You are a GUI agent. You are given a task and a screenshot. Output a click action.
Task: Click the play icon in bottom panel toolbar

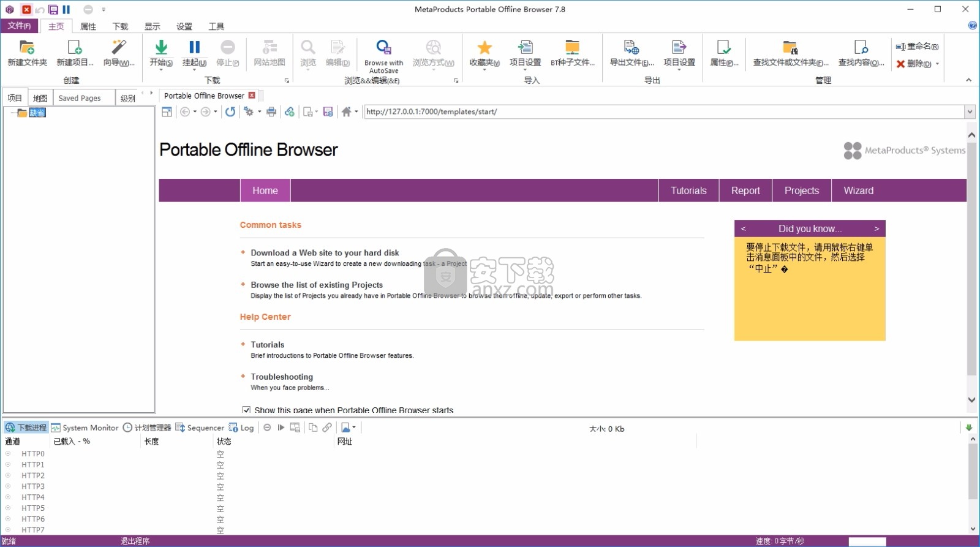(281, 428)
